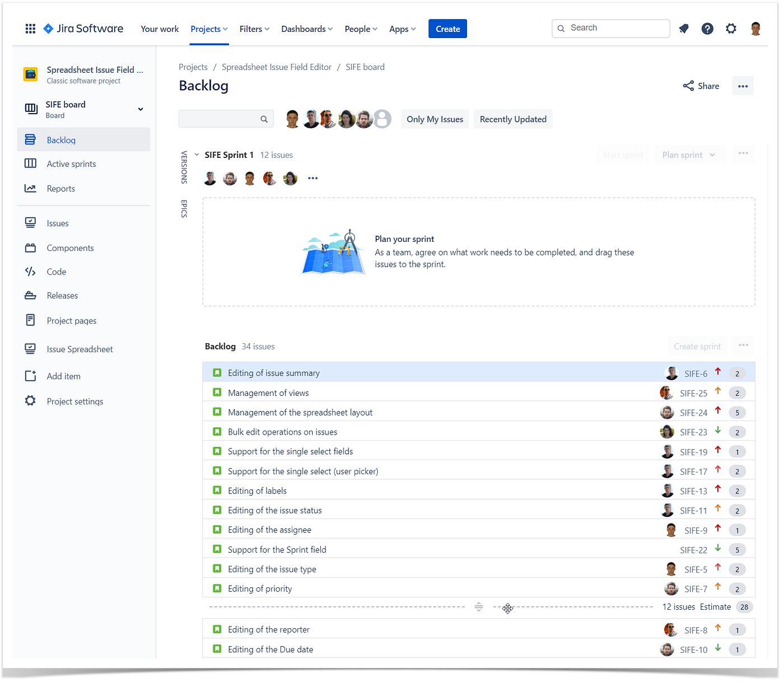Show more sprint assignees ellipsis

point(312,178)
